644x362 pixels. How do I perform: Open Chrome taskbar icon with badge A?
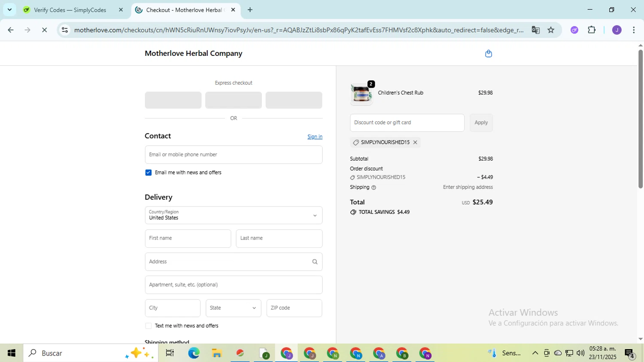[379, 353]
